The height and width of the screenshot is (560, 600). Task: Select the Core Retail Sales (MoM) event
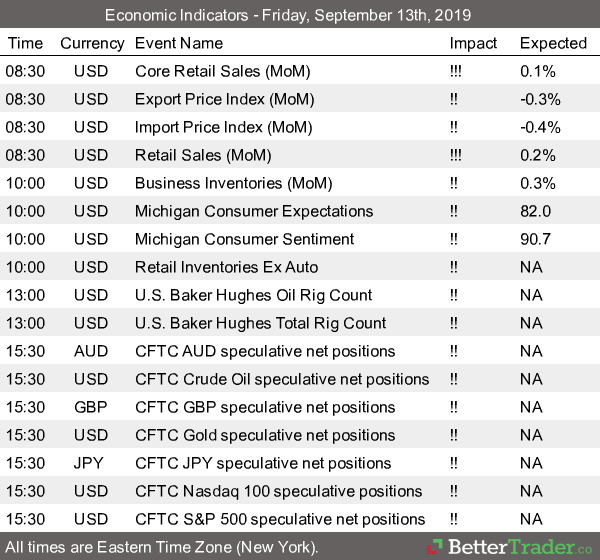[222, 71]
